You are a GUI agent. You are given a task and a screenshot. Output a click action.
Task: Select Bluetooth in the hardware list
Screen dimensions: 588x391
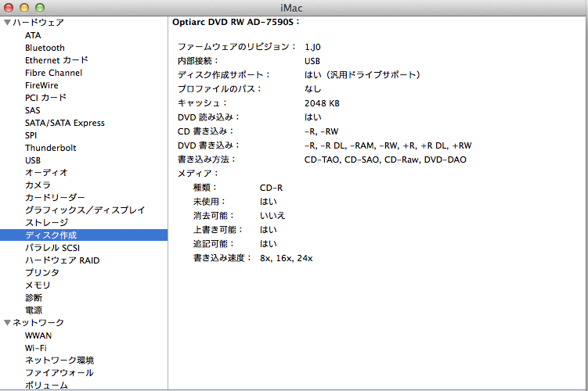click(45, 48)
